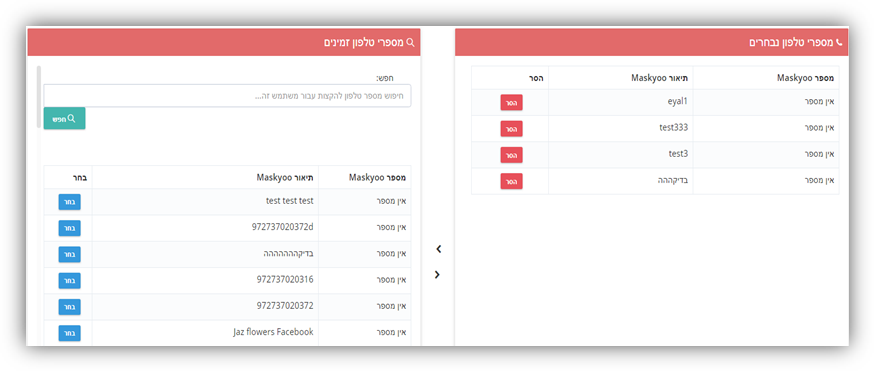Select בדיקהההההה with its blue בחר button
The width and height of the screenshot is (874, 371).
pos(70,254)
